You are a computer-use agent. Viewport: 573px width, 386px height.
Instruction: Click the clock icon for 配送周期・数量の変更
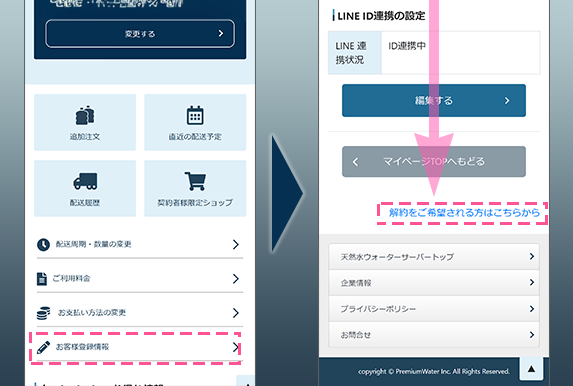[x=43, y=245]
